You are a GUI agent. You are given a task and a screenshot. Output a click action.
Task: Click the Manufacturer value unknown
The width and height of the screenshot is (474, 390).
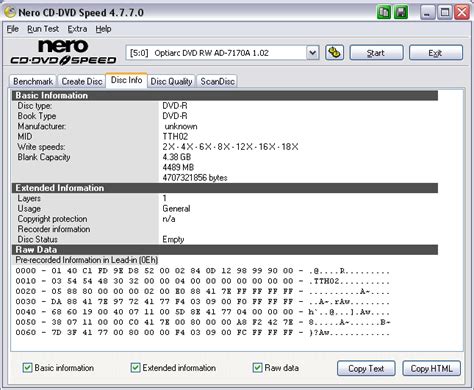click(181, 126)
